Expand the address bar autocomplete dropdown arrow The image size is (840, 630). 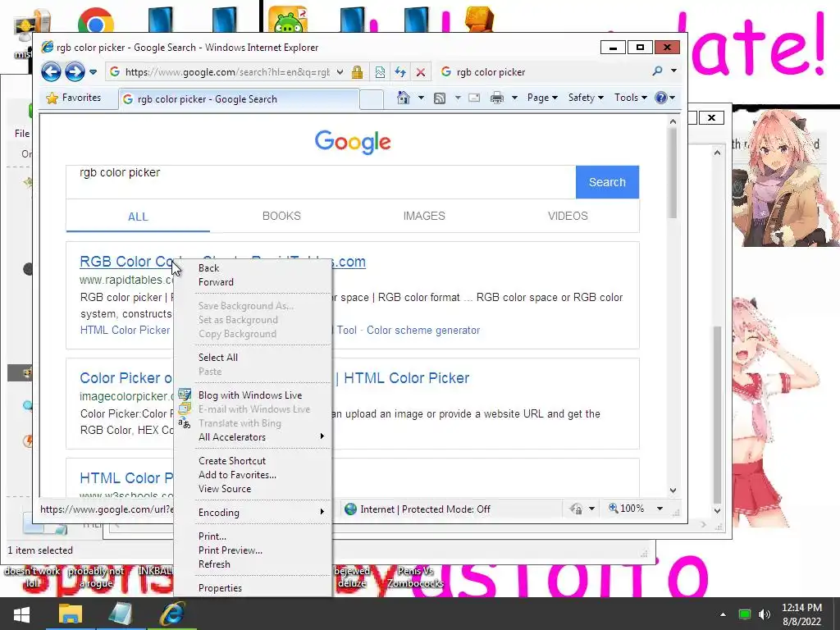tap(340, 72)
